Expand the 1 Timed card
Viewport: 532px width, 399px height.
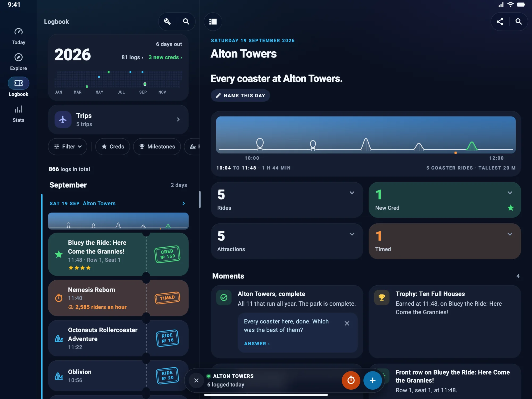click(445, 241)
